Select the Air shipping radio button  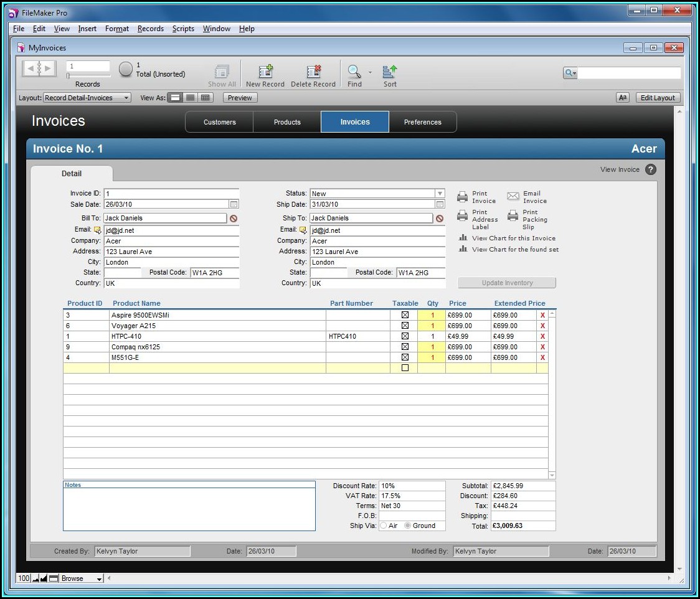pos(384,526)
